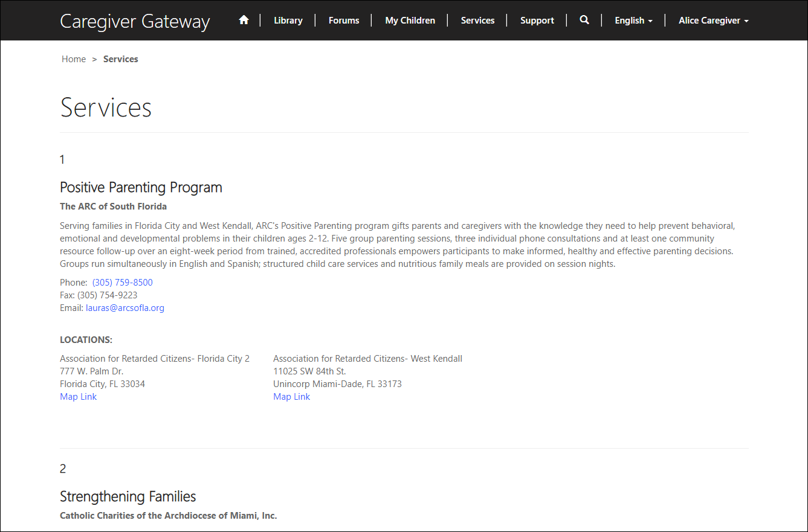Click Unincorp Miami-Dade, FL 33173 text
Screen dimensions: 808x532
[337, 384]
